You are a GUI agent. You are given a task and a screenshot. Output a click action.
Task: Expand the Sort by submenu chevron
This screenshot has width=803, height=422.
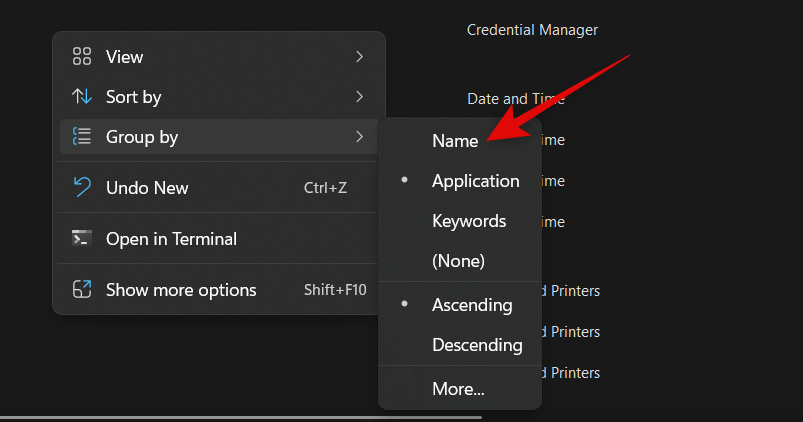359,97
